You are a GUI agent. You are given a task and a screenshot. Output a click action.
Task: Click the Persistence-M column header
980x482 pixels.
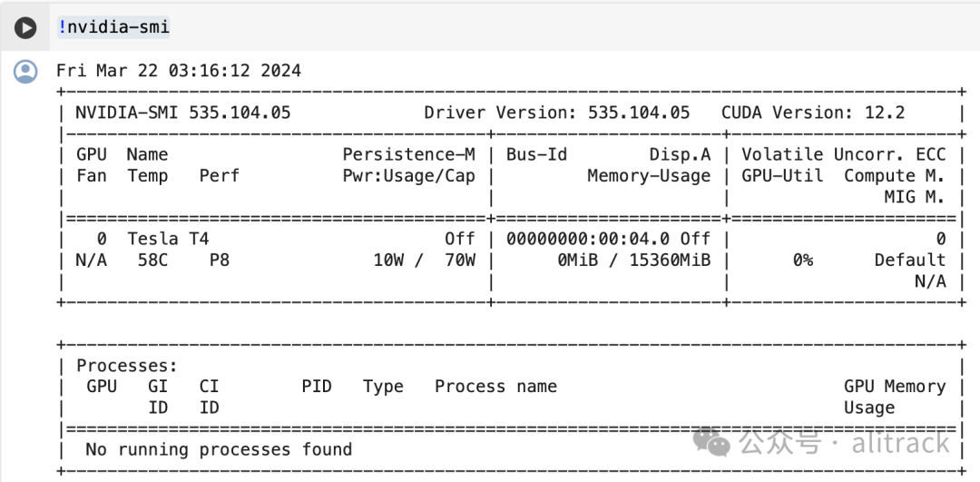(x=408, y=154)
